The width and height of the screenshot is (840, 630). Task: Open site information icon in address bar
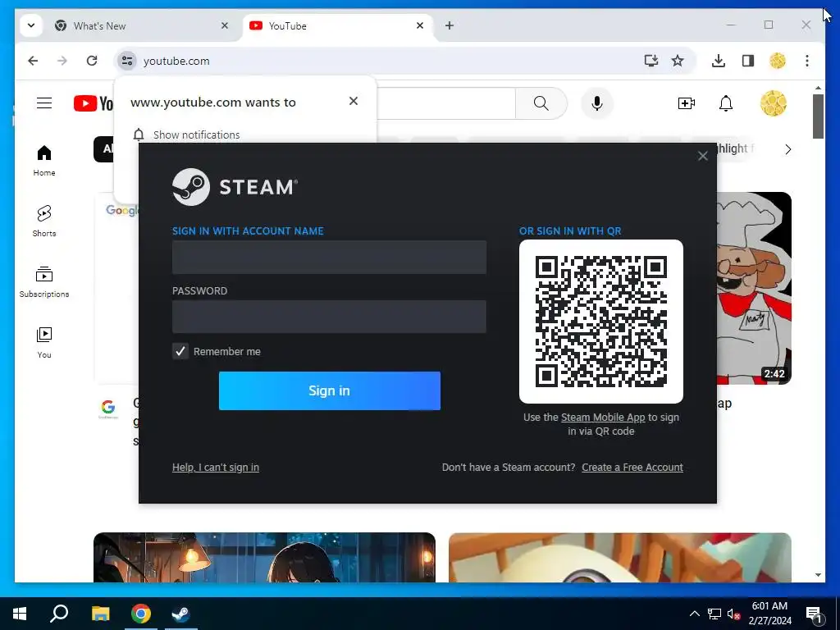[x=127, y=61]
